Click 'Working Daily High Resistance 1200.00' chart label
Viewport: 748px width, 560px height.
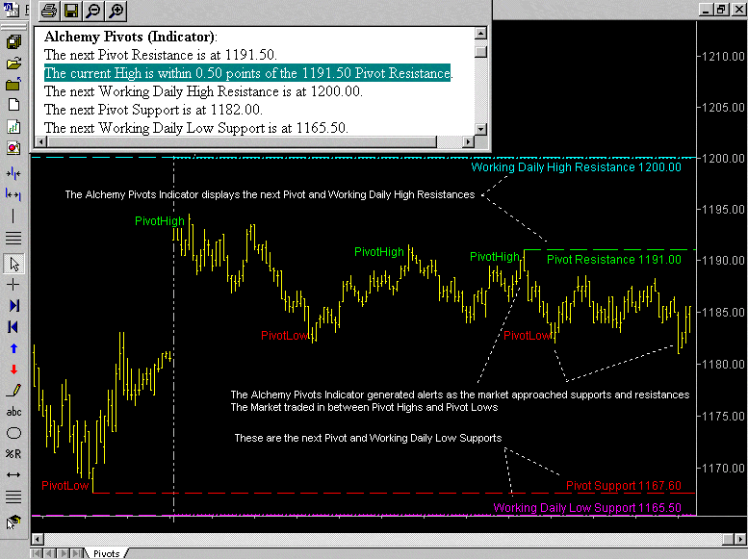tap(576, 167)
